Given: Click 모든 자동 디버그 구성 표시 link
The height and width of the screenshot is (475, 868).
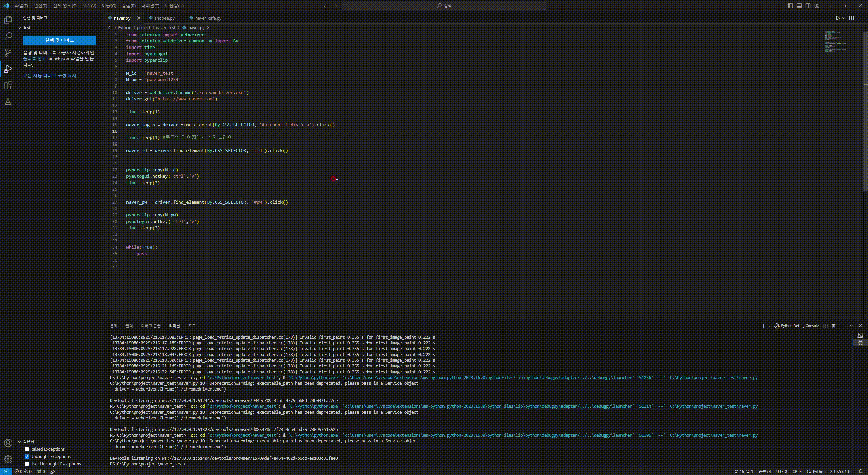Looking at the screenshot, I should point(50,76).
